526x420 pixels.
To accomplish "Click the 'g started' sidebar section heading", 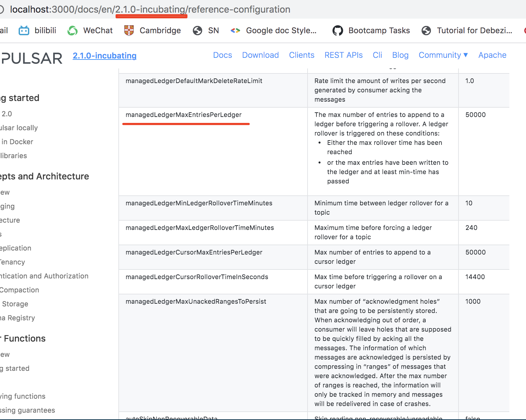I will 20,98.
